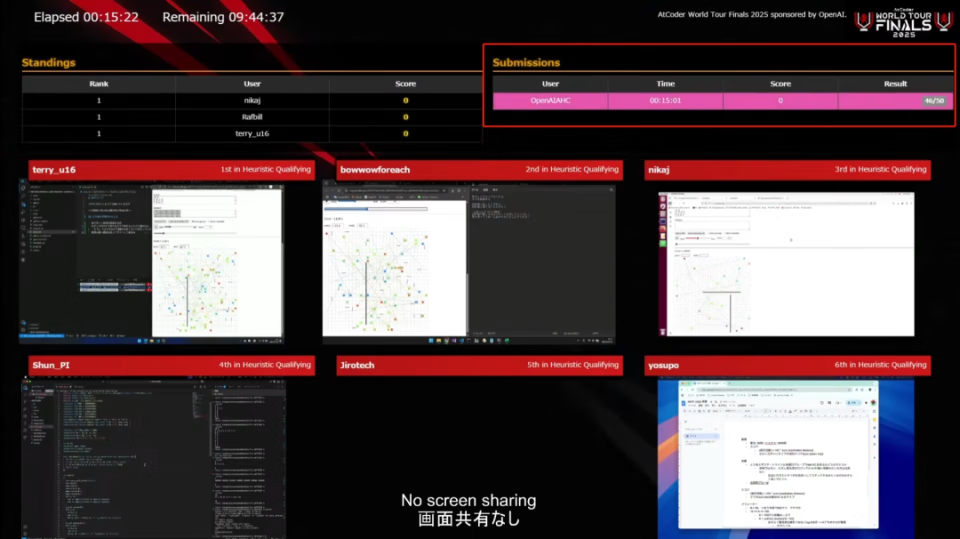Open Windows Start in terry_u16's taskbar
Viewport: 960px width, 539px height.
point(140,341)
